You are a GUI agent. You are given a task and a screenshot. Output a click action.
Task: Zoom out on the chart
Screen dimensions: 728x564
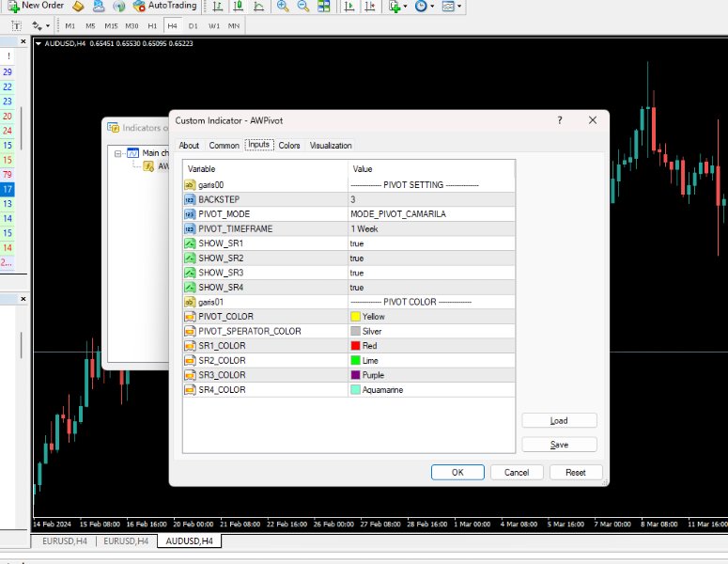pyautogui.click(x=303, y=6)
